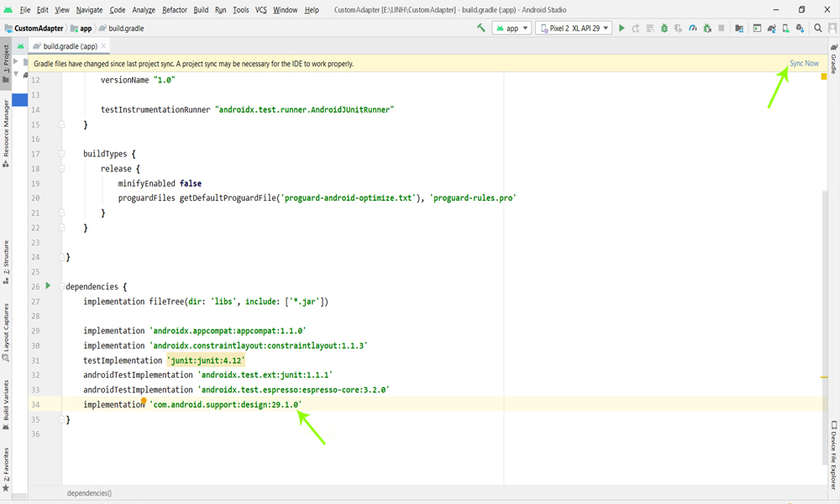Open the Refactor menu
This screenshot has height=504, width=840.
point(175,9)
